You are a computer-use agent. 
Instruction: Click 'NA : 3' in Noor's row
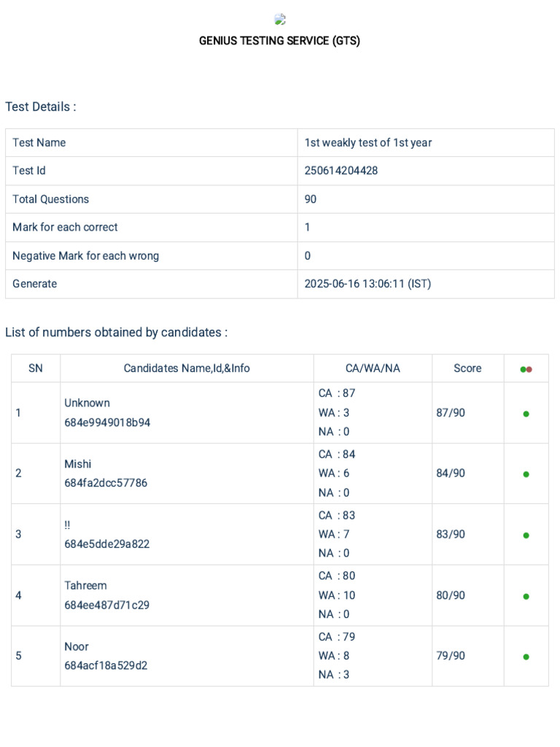[x=334, y=675]
